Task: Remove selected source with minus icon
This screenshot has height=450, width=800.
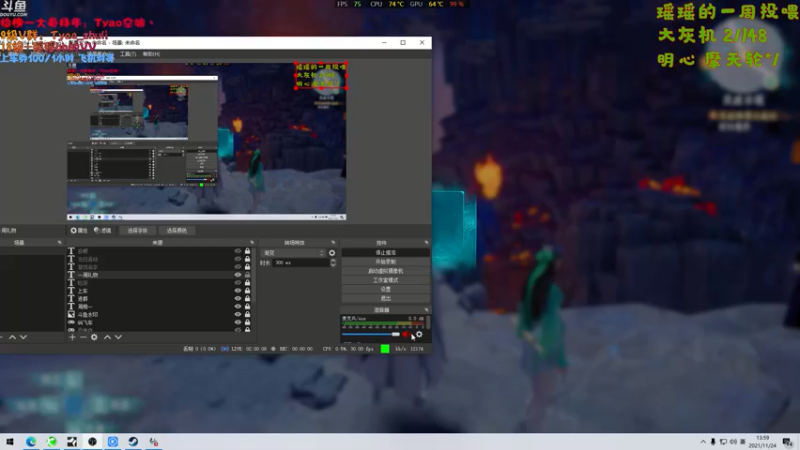Action: tap(83, 337)
